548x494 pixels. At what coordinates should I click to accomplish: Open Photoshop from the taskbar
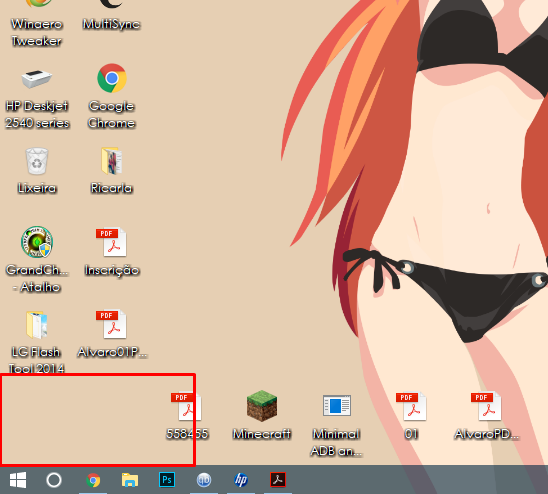coord(167,480)
